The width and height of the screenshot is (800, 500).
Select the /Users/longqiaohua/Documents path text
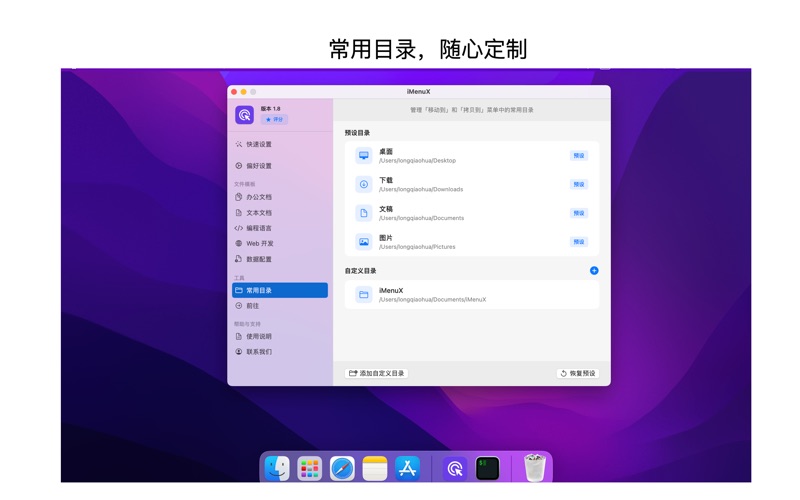tap(421, 218)
